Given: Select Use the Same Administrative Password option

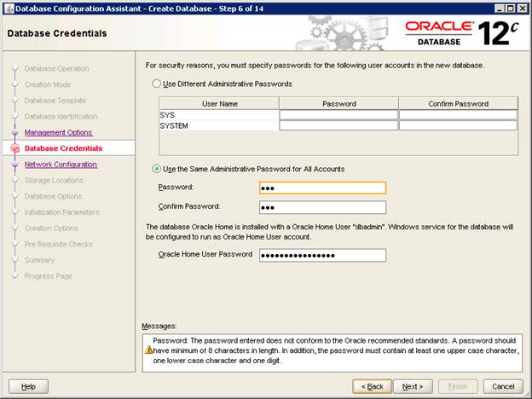Looking at the screenshot, I should (156, 169).
